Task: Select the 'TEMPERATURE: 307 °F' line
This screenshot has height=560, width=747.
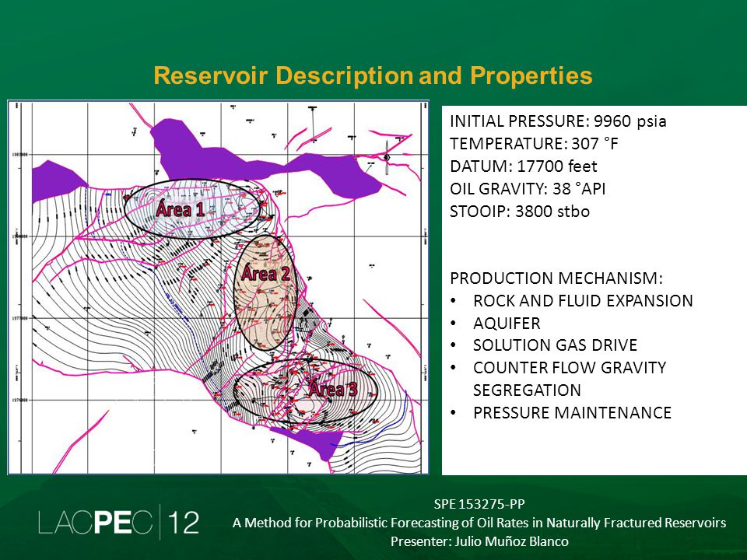Action: coord(534,143)
